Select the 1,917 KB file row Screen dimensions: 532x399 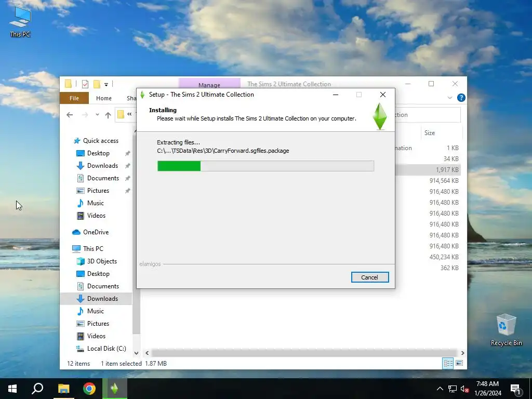pos(428,170)
